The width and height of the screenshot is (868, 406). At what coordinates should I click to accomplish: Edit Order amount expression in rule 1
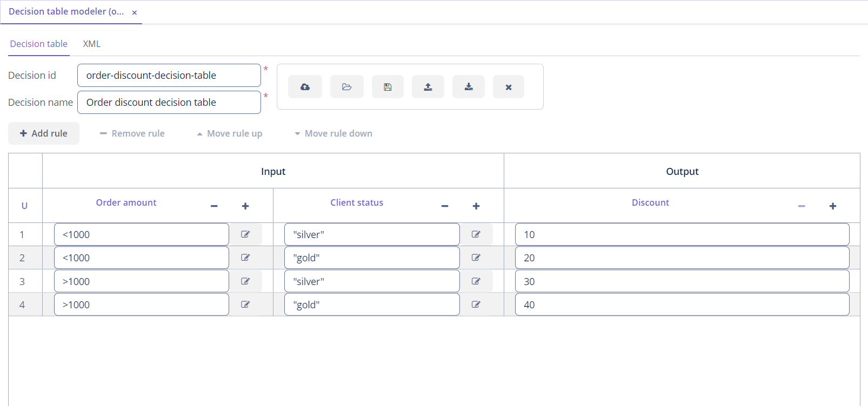245,234
